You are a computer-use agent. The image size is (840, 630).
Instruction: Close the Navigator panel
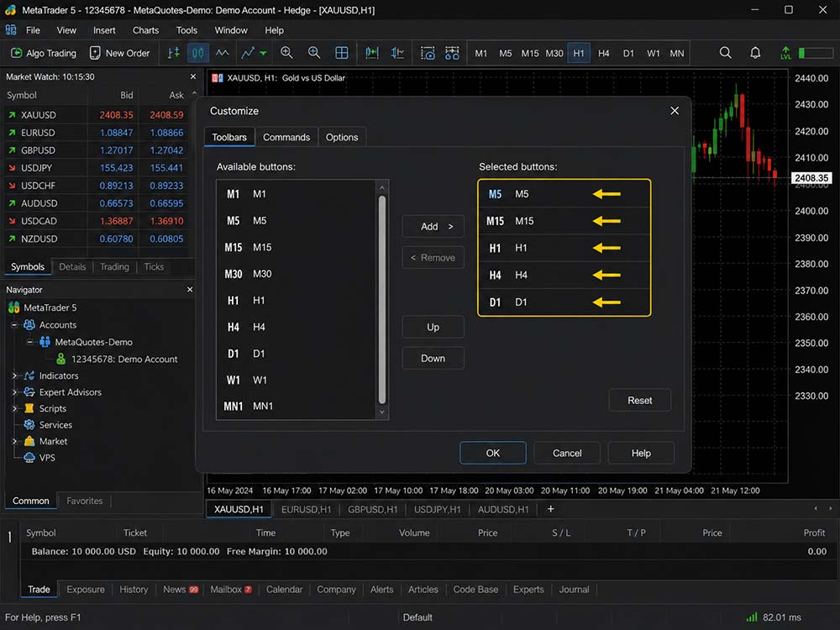coord(190,289)
